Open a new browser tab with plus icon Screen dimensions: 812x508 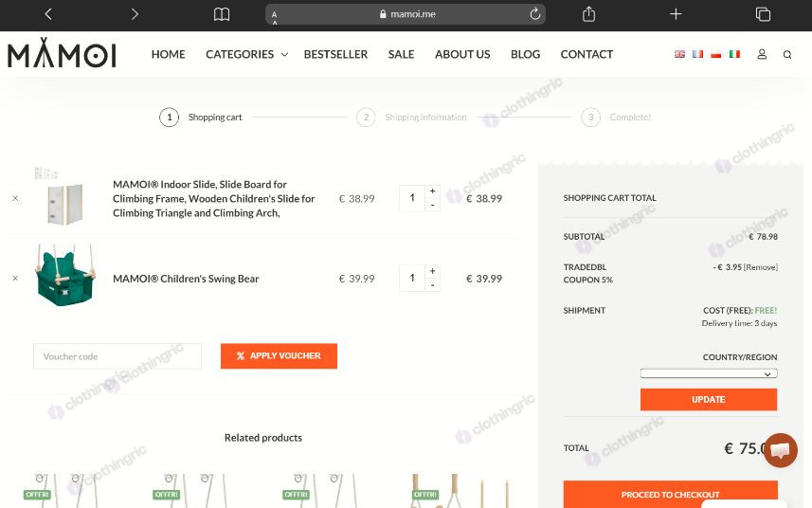coord(676,14)
